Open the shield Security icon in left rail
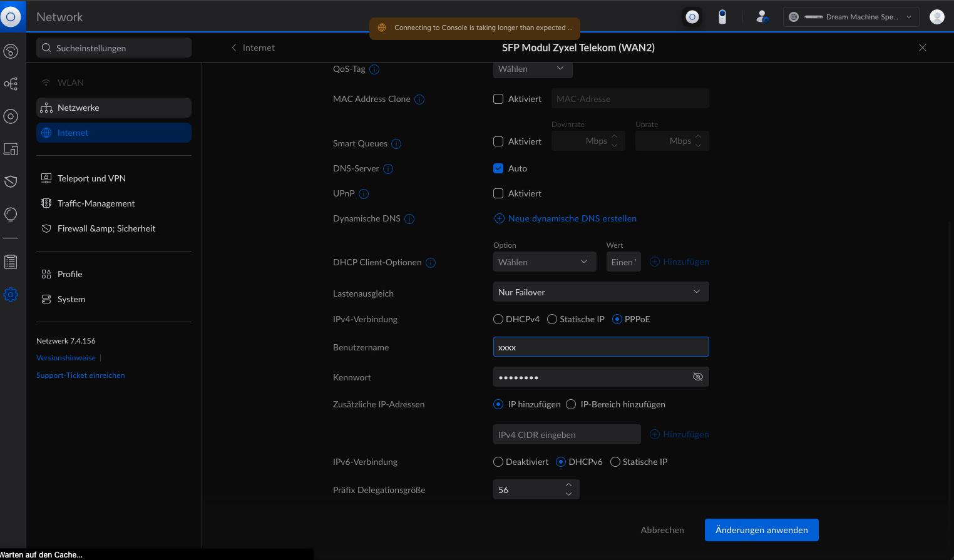 coord(11,181)
